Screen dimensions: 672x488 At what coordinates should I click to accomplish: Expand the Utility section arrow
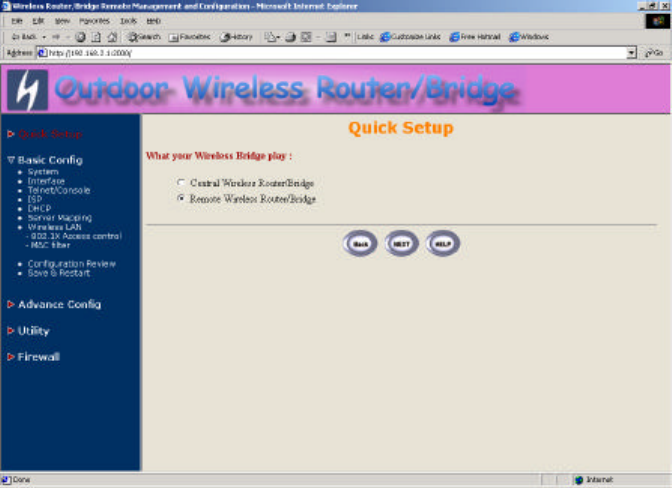click(11, 330)
